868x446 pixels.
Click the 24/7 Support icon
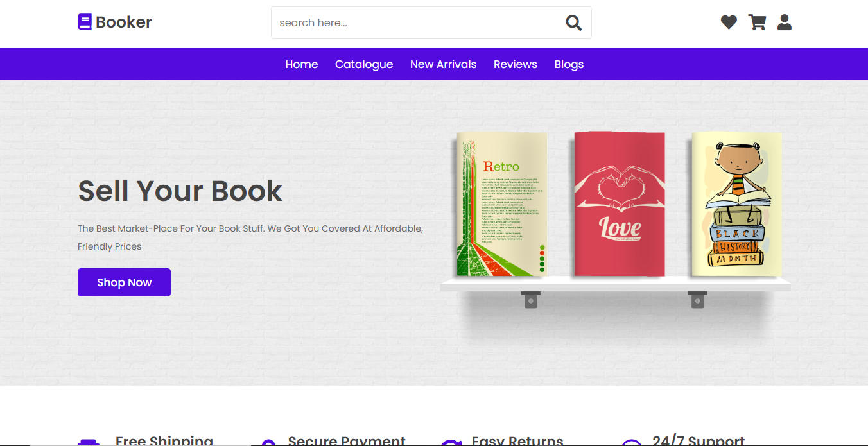click(x=632, y=442)
